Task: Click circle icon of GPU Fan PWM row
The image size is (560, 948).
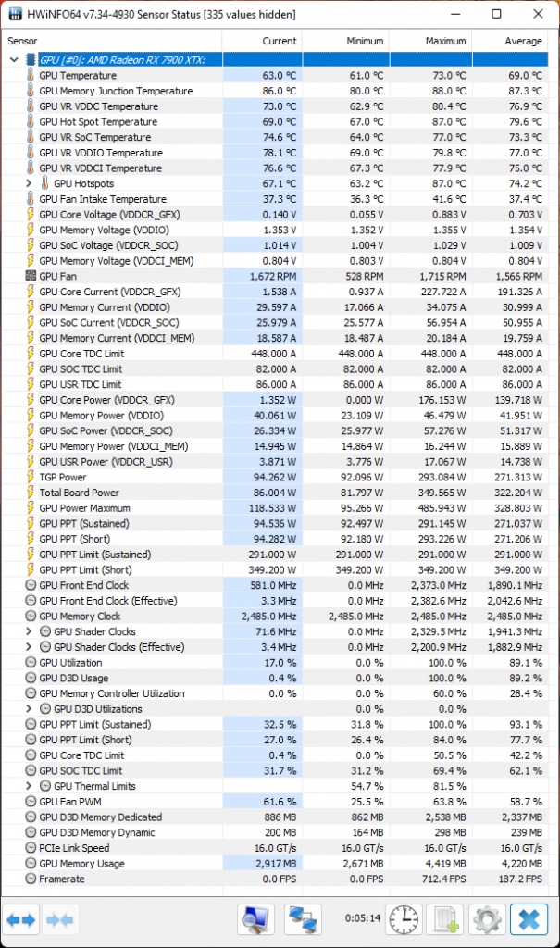Action: 31,801
